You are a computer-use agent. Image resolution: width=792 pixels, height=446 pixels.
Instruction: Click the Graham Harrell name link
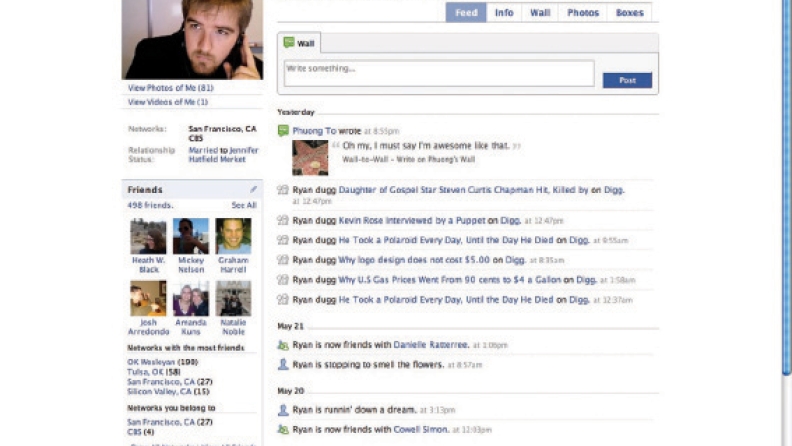tap(233, 265)
